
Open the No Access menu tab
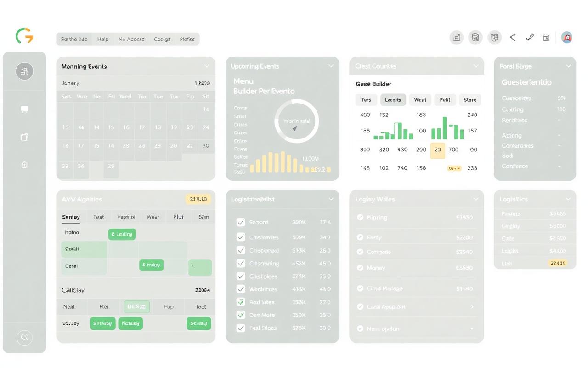click(131, 39)
